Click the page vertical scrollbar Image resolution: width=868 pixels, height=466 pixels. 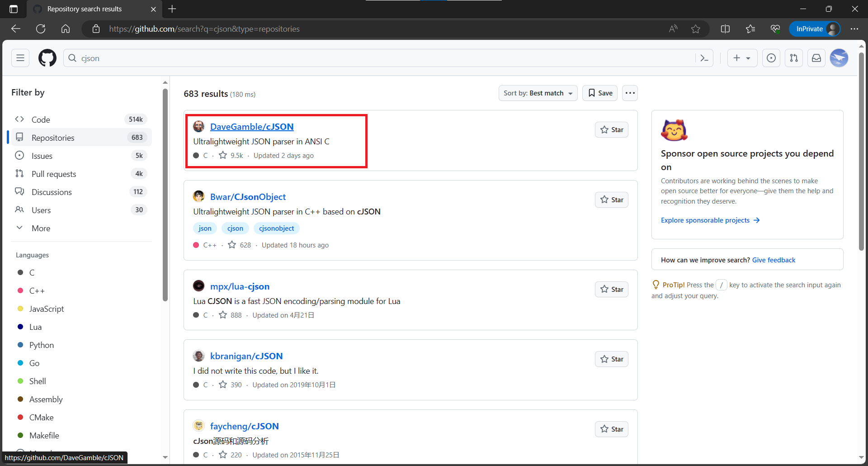[861, 152]
